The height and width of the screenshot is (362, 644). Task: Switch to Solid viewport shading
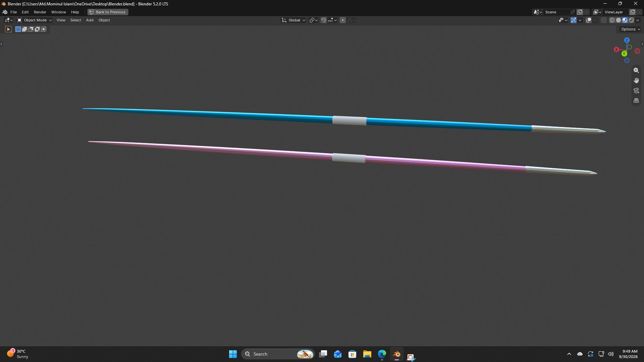coord(619,20)
